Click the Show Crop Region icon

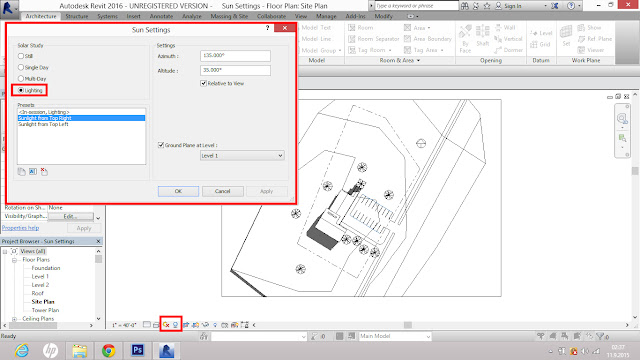[196, 325]
